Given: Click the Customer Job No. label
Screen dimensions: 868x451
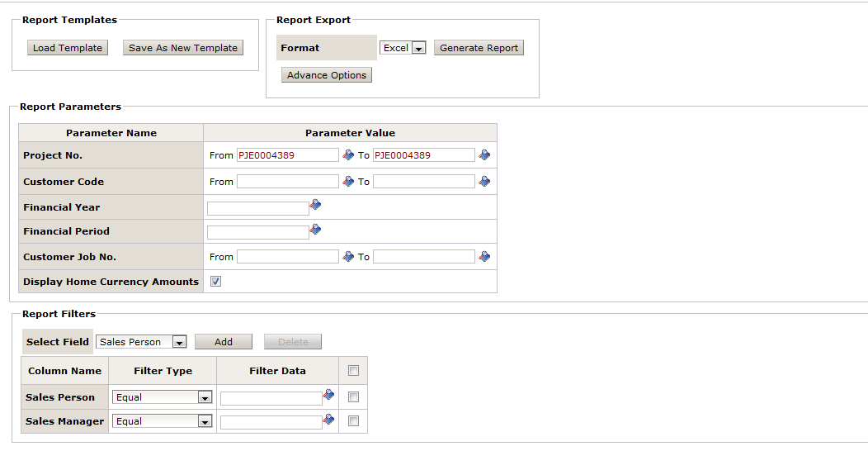Looking at the screenshot, I should [x=70, y=257].
